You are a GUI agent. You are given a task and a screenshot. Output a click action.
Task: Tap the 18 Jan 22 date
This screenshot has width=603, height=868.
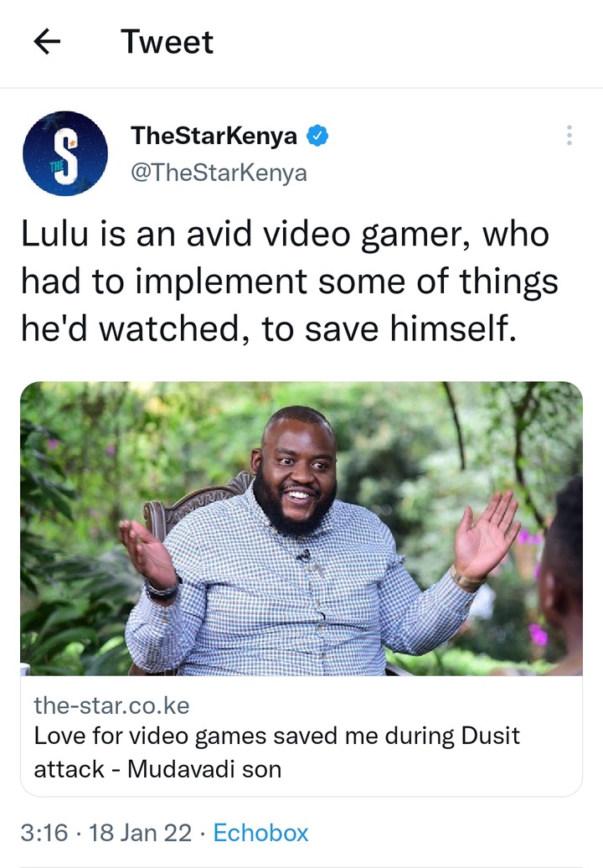point(140,833)
